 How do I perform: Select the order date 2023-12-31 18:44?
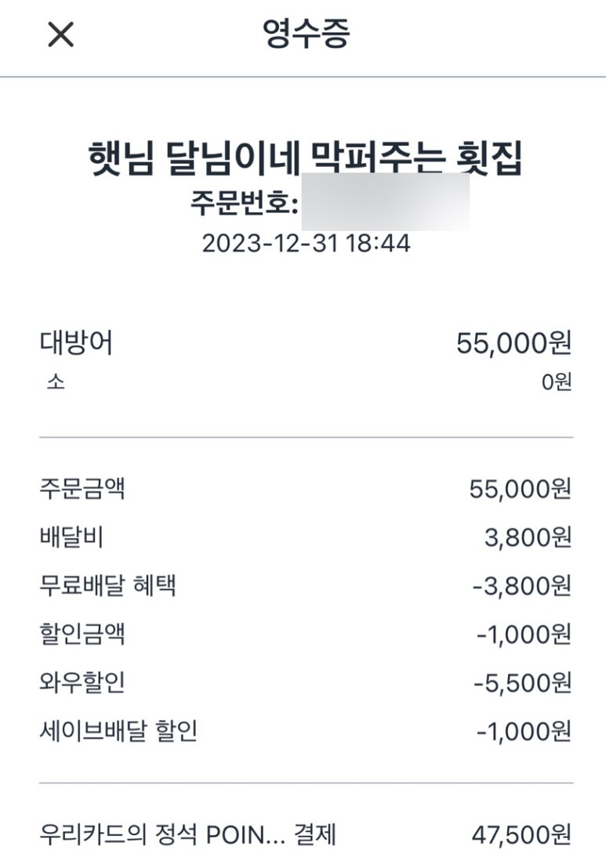tap(307, 244)
